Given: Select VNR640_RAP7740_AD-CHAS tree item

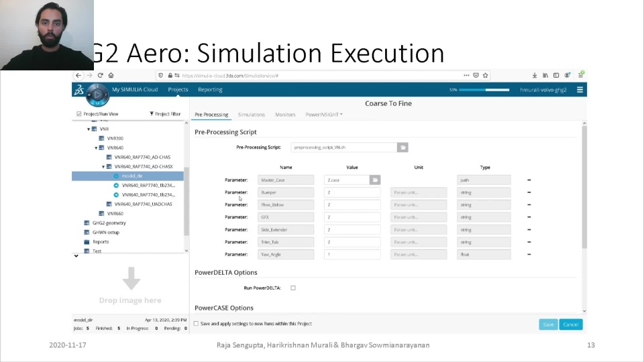Looking at the screenshot, I should (142, 157).
